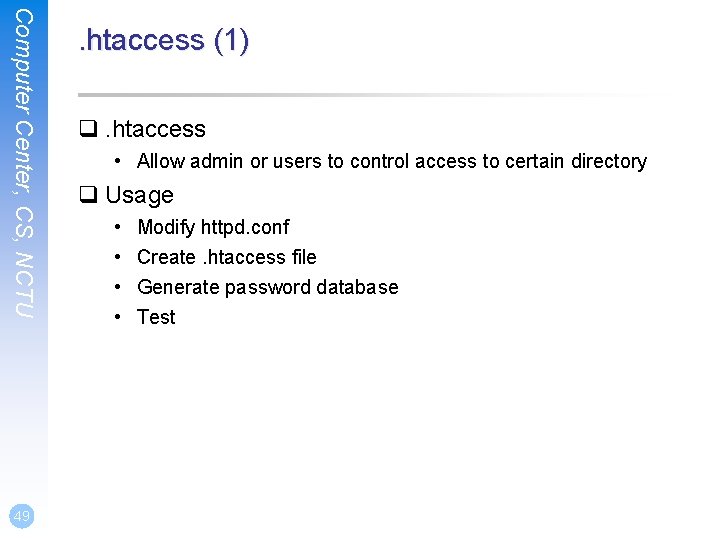Click the word directory in first bullet
This screenshot has width=720, height=540.
[609, 162]
